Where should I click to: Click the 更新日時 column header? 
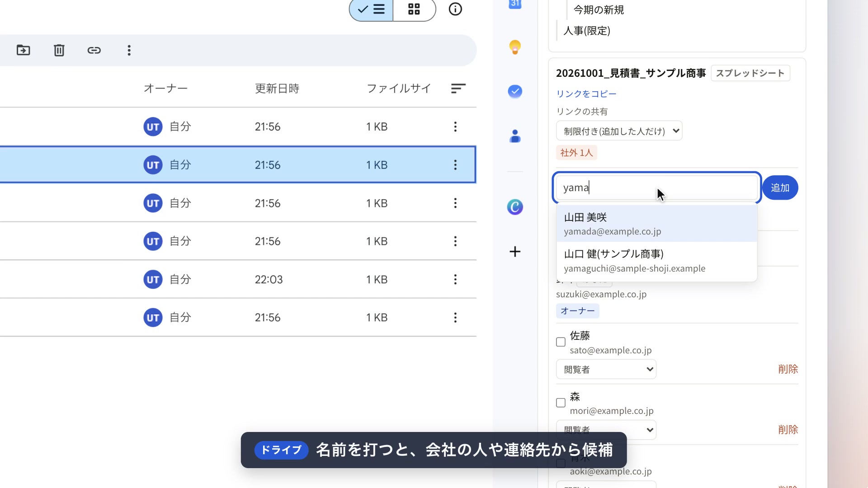pyautogui.click(x=277, y=89)
